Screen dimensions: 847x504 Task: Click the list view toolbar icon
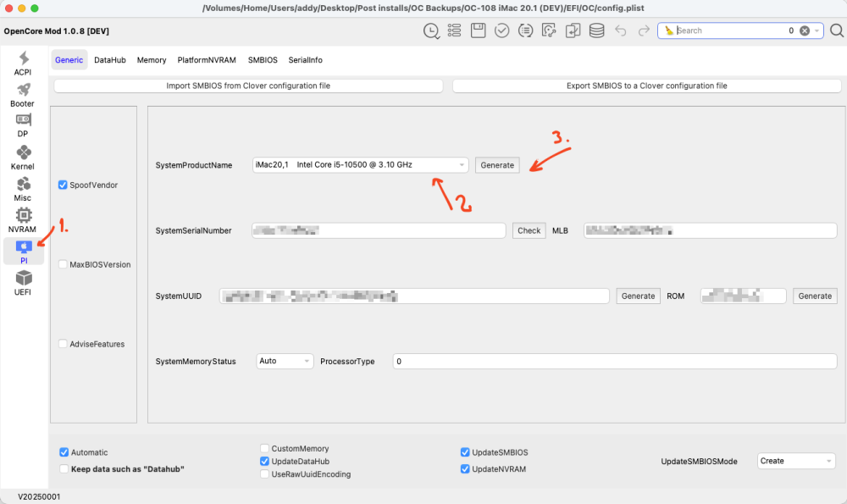click(x=454, y=30)
